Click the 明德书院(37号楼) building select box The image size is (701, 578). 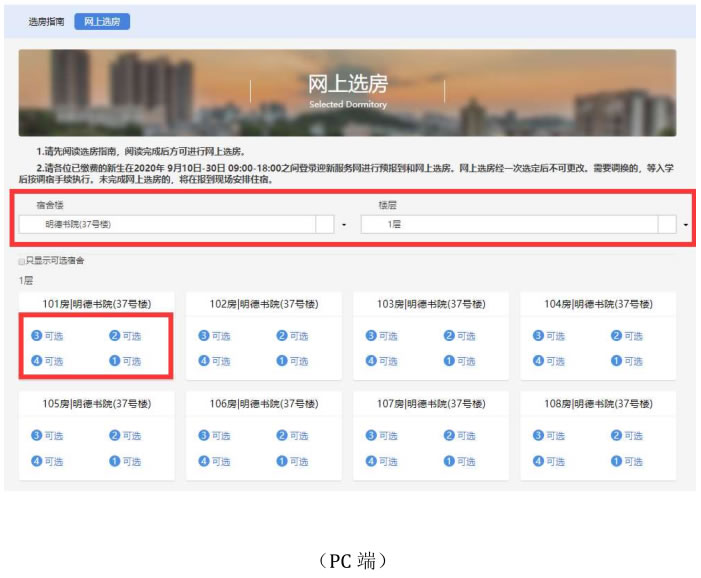170,225
